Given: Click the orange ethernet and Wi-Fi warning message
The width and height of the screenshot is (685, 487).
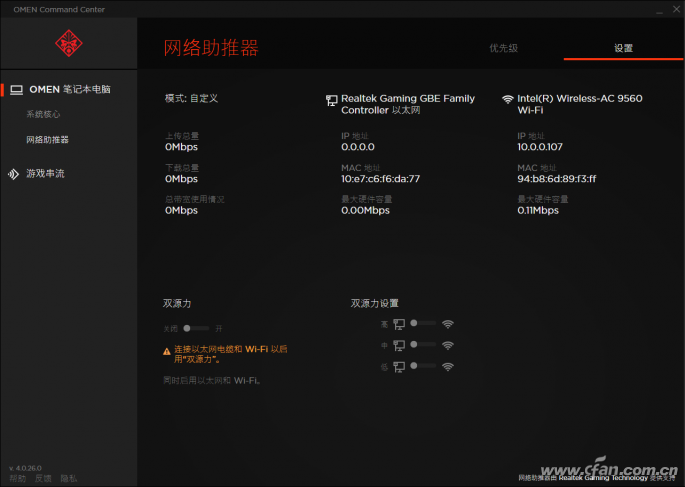Looking at the screenshot, I should click(231, 354).
